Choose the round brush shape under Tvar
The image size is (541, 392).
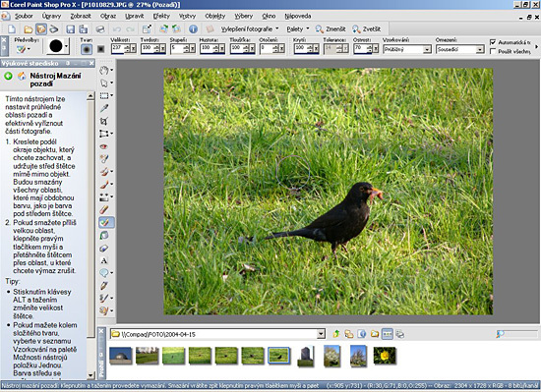87,49
